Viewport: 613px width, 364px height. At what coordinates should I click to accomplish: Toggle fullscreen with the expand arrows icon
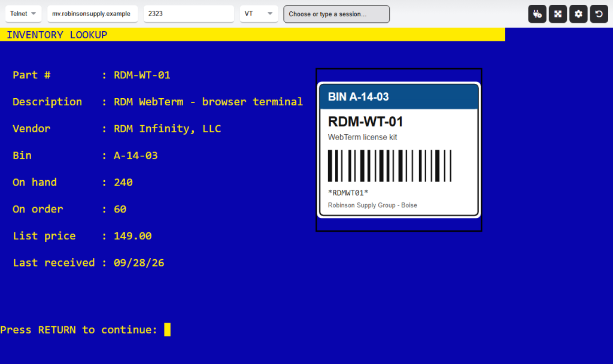[558, 14]
